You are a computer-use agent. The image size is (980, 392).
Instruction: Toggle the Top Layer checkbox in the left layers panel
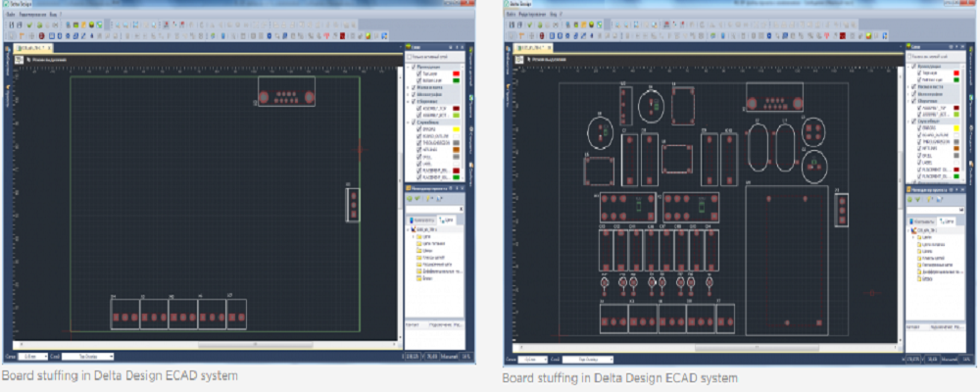(420, 73)
